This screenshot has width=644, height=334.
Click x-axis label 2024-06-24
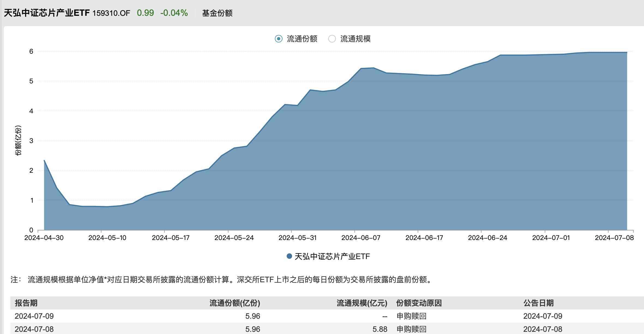[487, 238]
